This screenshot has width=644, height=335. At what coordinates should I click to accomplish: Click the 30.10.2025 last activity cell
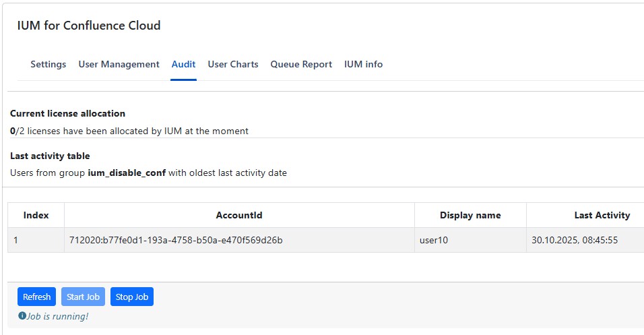click(x=575, y=240)
